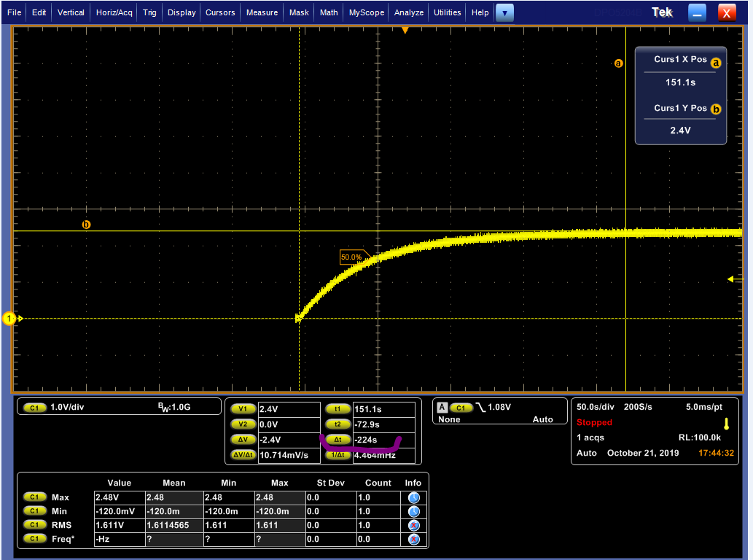
Task: Click the 'b' knob icon beside Curs1 Y Pos
Action: 716,109
